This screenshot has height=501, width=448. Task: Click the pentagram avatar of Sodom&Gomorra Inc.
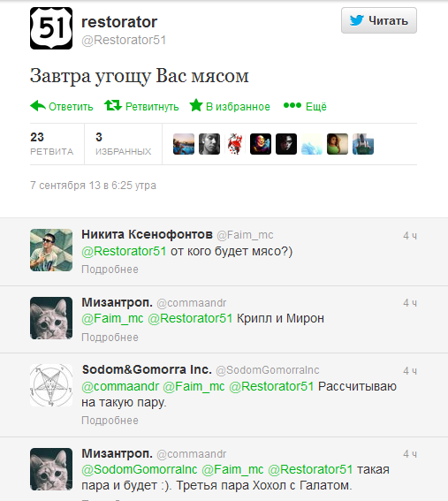[x=51, y=385]
